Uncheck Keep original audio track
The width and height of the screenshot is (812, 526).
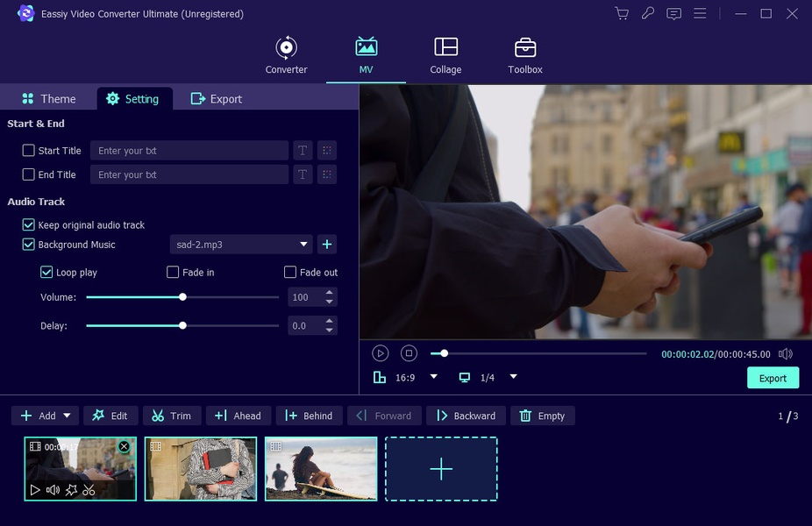pyautogui.click(x=29, y=225)
